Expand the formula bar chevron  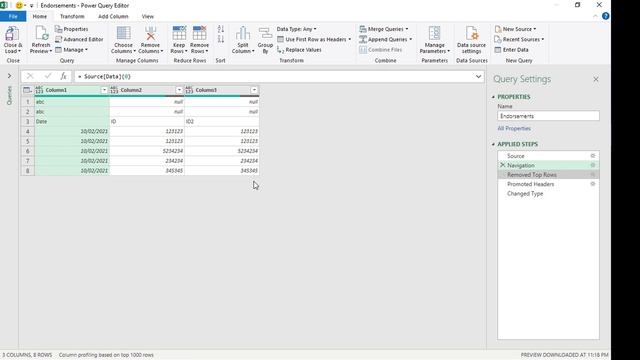tap(478, 76)
